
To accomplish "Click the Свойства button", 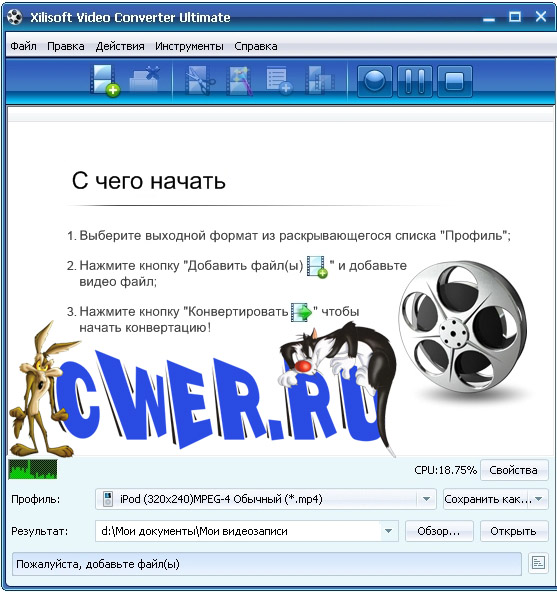I will tap(514, 470).
